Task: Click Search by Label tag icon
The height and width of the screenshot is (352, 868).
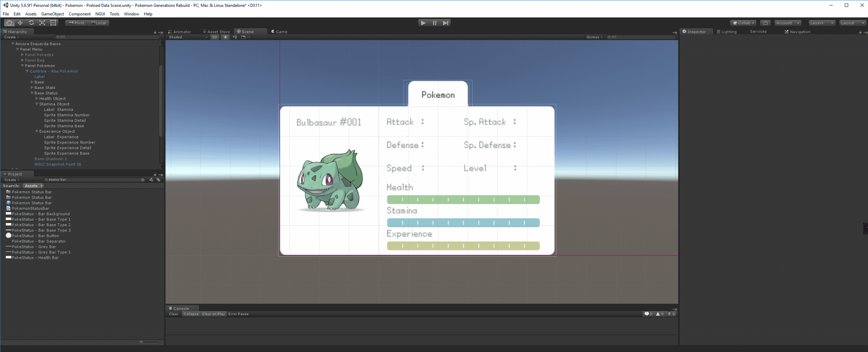Action: coord(158,180)
